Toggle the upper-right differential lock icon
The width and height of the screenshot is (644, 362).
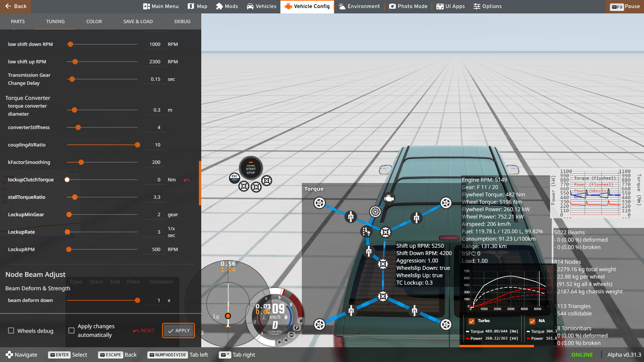coord(267,181)
